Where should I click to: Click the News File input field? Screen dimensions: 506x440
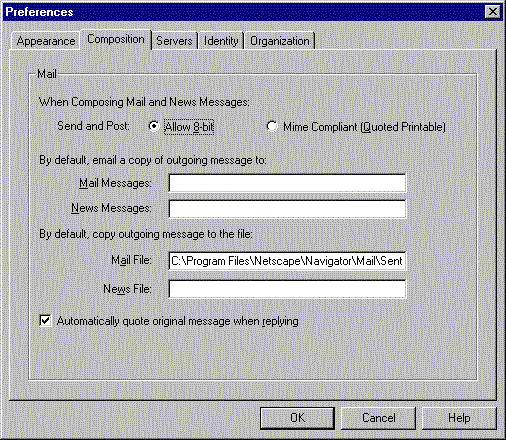click(x=287, y=289)
